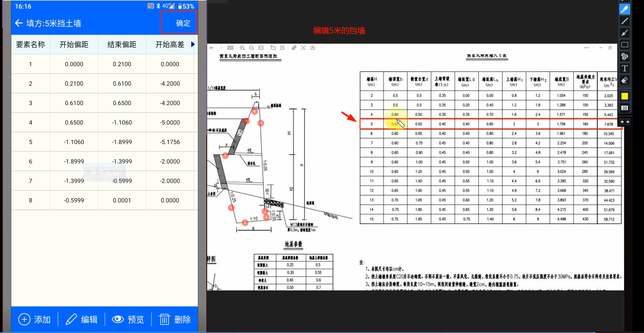Image resolution: width=644 pixels, height=333 pixels.
Task: Select element row 6 in the table
Action: (105, 161)
